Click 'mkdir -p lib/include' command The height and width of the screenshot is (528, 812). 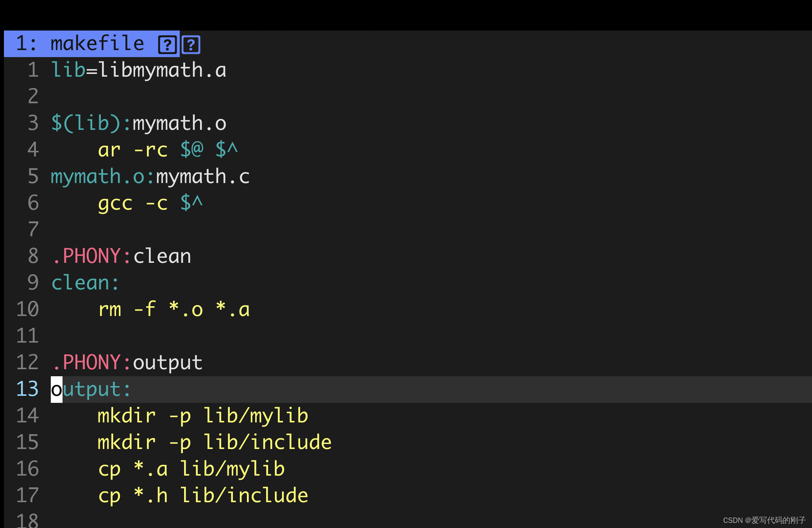click(x=215, y=442)
